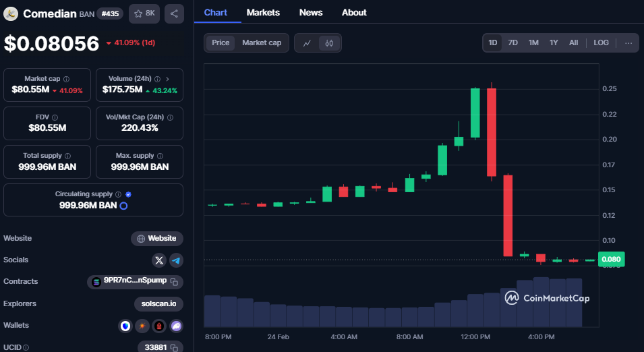The height and width of the screenshot is (352, 644).
Task: Set chart range to 1D
Action: [492, 42]
